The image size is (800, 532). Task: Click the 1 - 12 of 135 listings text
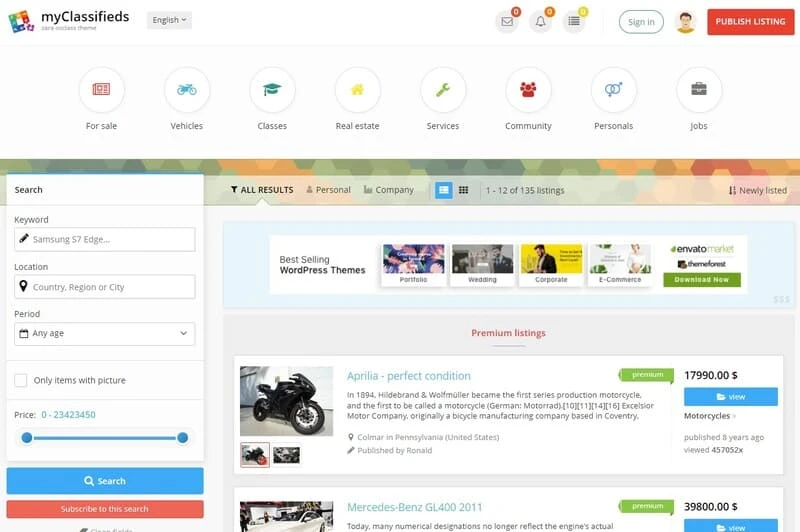(525, 190)
